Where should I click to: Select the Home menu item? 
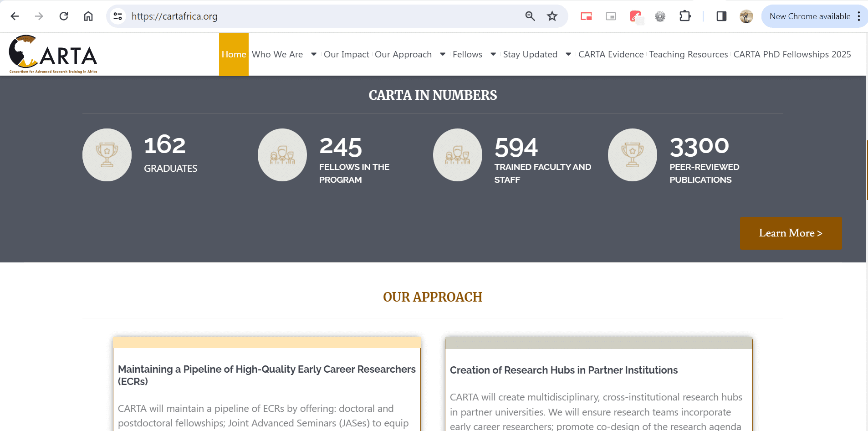click(x=234, y=54)
